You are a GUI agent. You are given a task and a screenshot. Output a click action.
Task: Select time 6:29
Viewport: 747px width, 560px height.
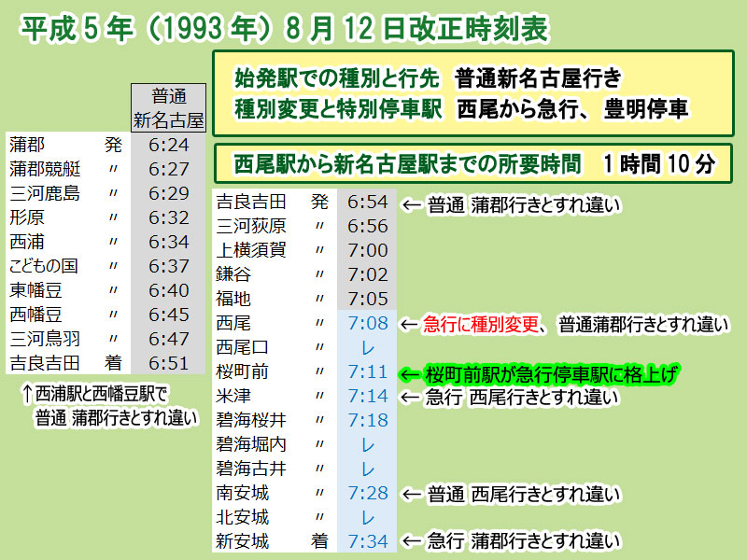click(169, 193)
